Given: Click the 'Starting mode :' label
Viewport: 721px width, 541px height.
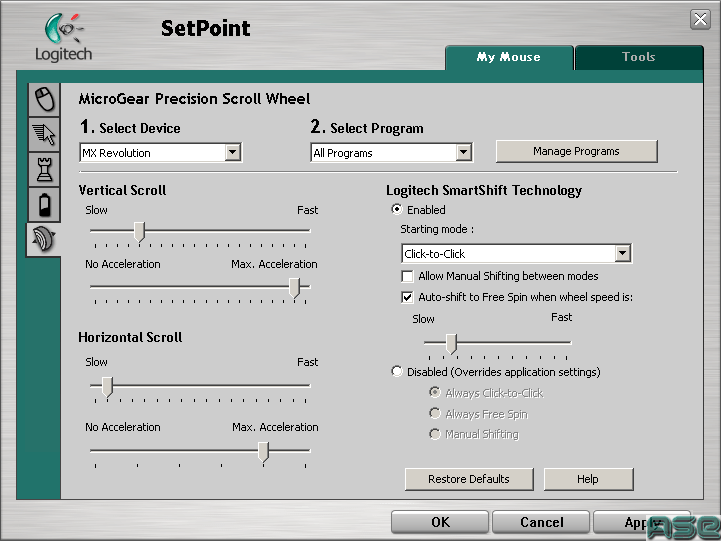Looking at the screenshot, I should (437, 229).
